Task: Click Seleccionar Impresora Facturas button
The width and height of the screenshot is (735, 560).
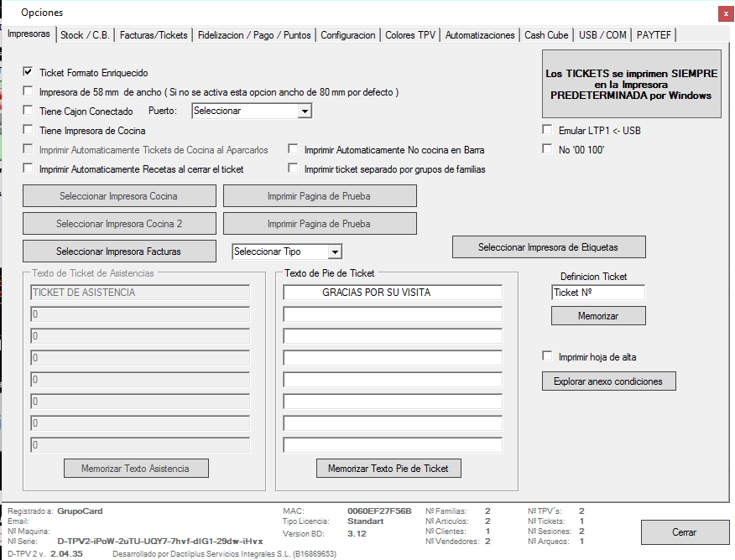Action: point(119,251)
